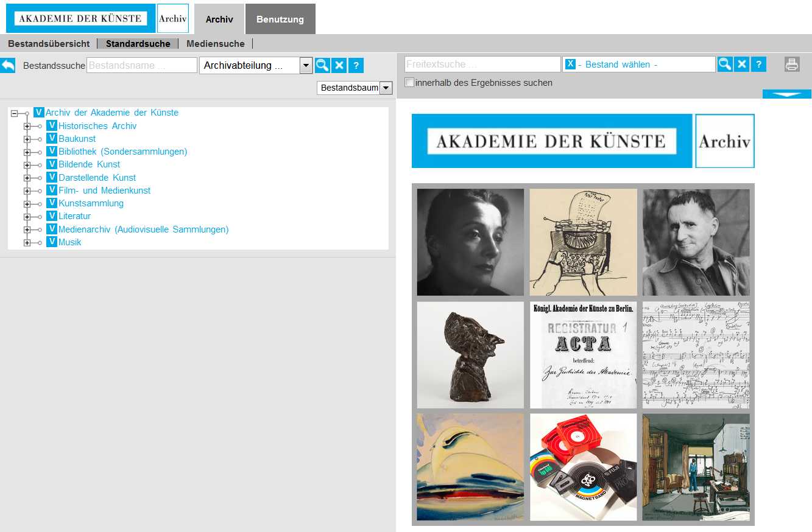This screenshot has width=812, height=532.
Task: Collapse the Archiv der Akademie der Künste root node
Action: click(x=14, y=113)
